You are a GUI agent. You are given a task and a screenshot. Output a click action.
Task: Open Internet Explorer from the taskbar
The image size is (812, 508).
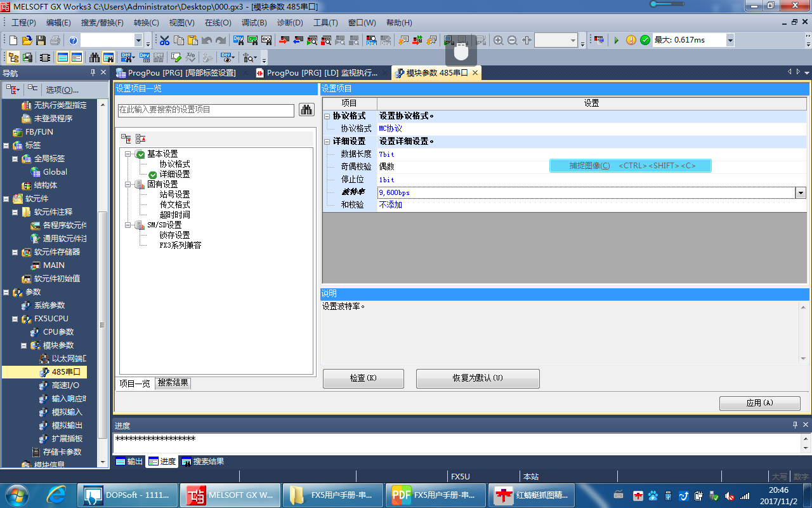(55, 494)
